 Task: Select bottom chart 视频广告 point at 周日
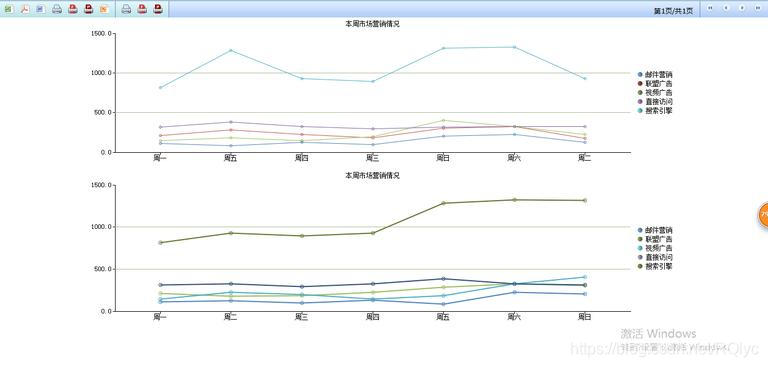click(585, 277)
